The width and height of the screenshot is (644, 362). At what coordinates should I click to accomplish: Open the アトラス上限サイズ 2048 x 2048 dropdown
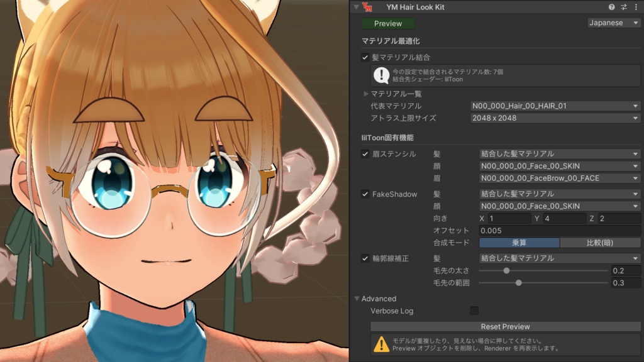point(555,118)
